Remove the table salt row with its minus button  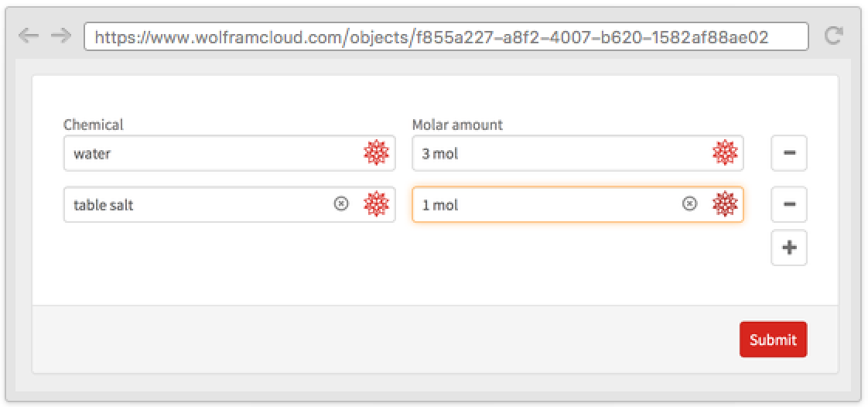tap(788, 204)
